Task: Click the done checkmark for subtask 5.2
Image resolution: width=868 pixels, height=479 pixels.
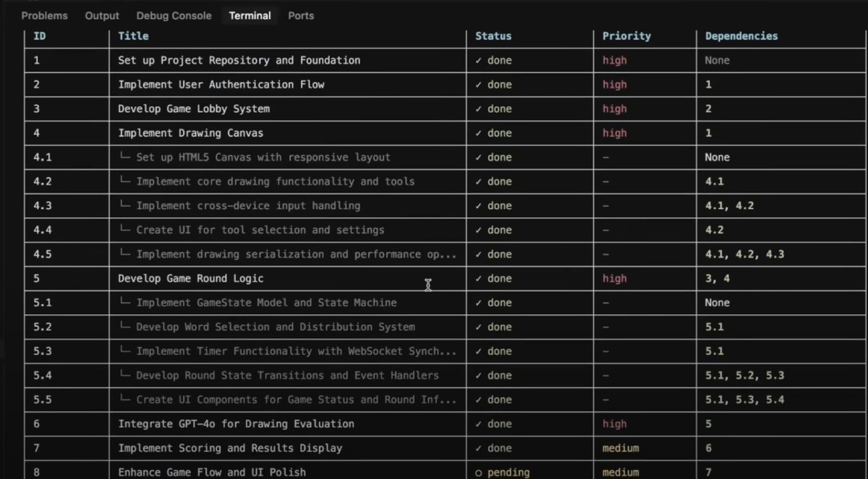Action: [x=479, y=327]
